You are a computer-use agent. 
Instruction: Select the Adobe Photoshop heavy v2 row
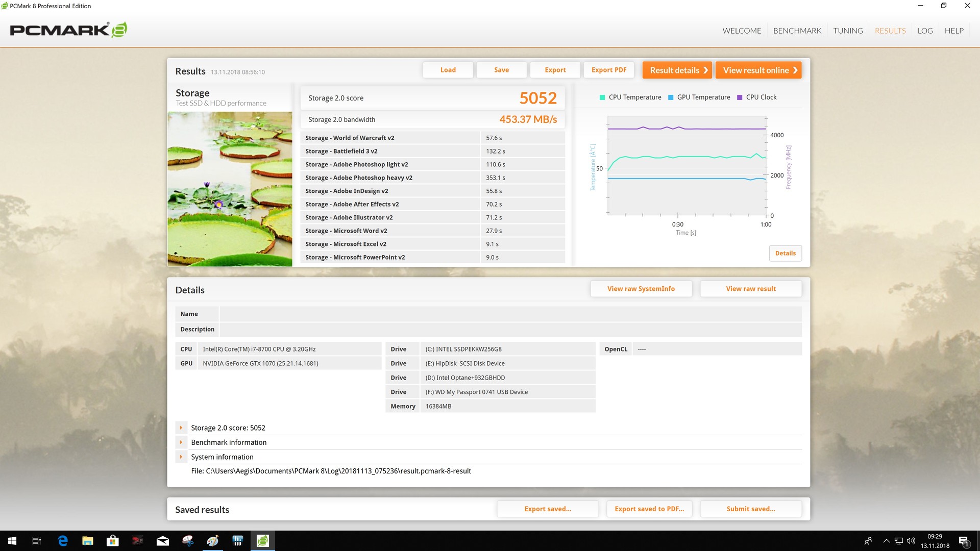(433, 178)
